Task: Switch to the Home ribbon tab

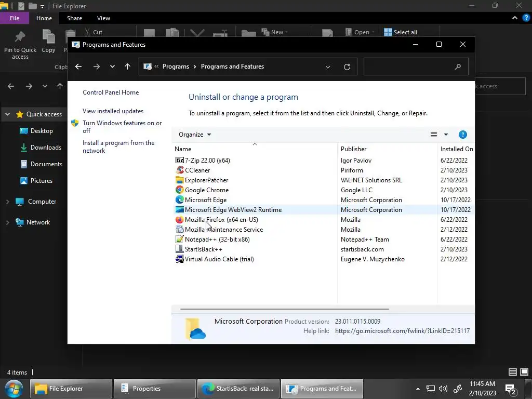Action: 44,18
